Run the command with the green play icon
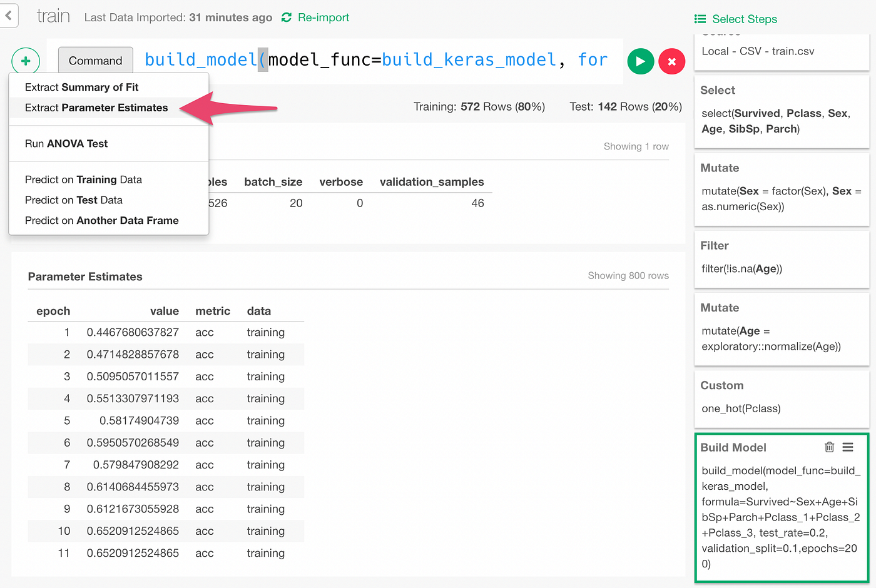876x588 pixels. [640, 61]
